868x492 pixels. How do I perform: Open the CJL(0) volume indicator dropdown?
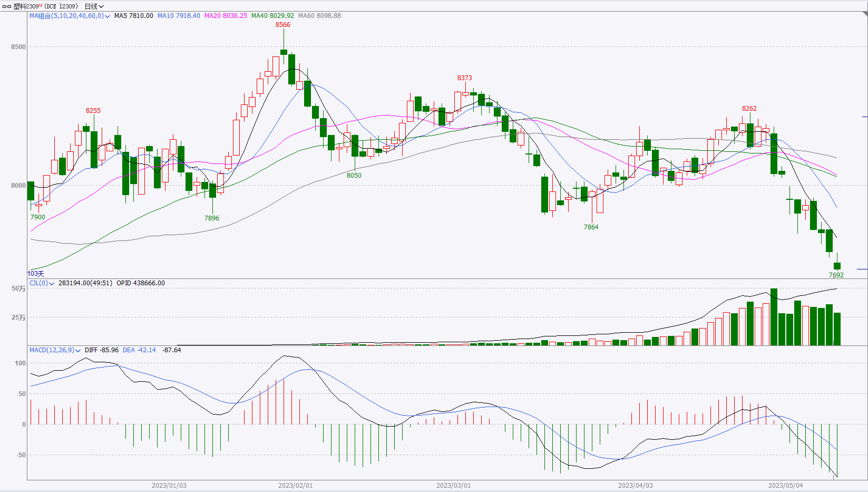(52, 284)
